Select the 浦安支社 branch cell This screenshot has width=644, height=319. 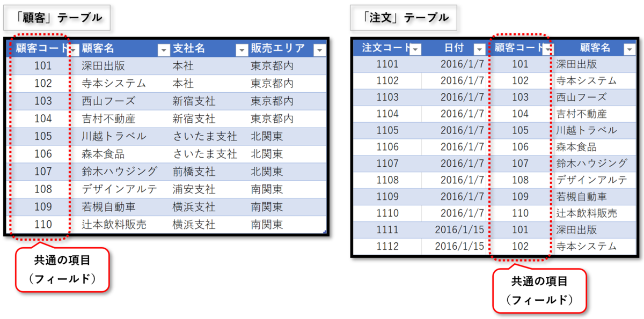coord(194,189)
